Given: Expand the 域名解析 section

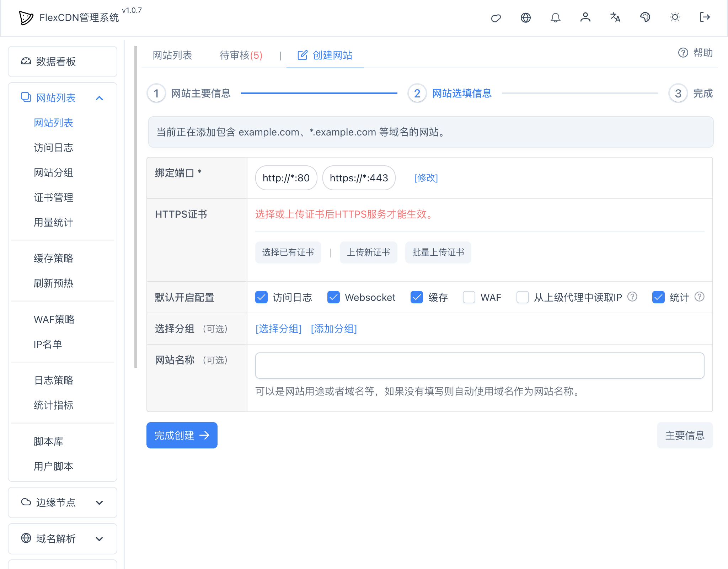Looking at the screenshot, I should [100, 539].
